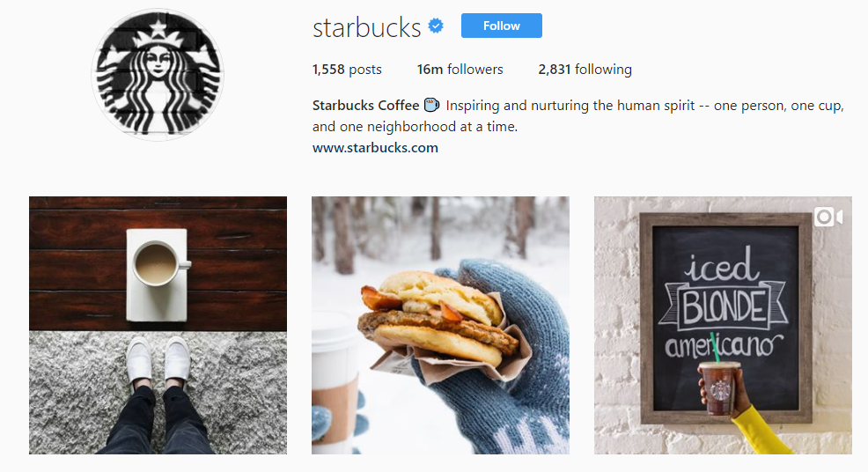Open the www.starbucks.com website link

pyautogui.click(x=375, y=148)
